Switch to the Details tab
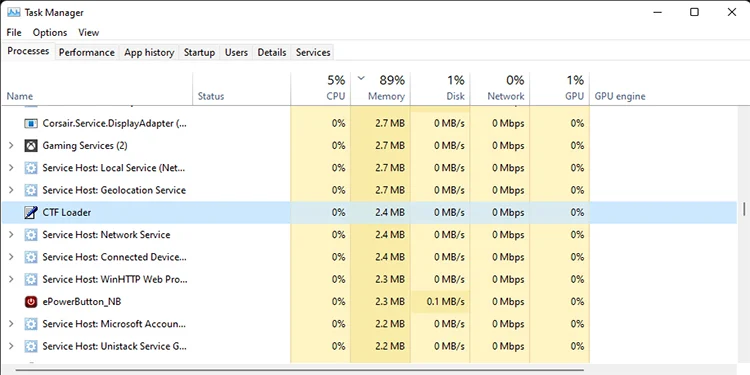Image resolution: width=750 pixels, height=375 pixels. 272,53
